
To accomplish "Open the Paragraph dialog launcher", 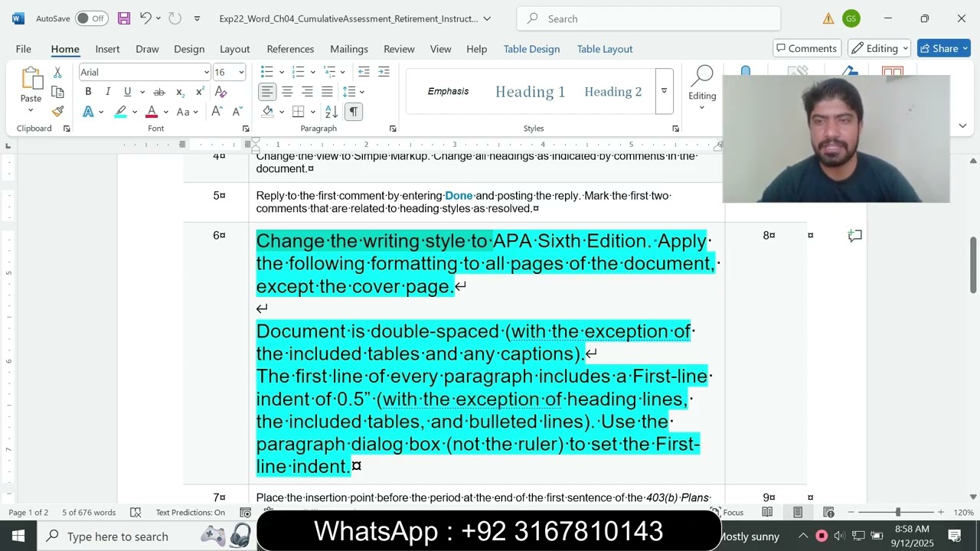I will pyautogui.click(x=393, y=129).
